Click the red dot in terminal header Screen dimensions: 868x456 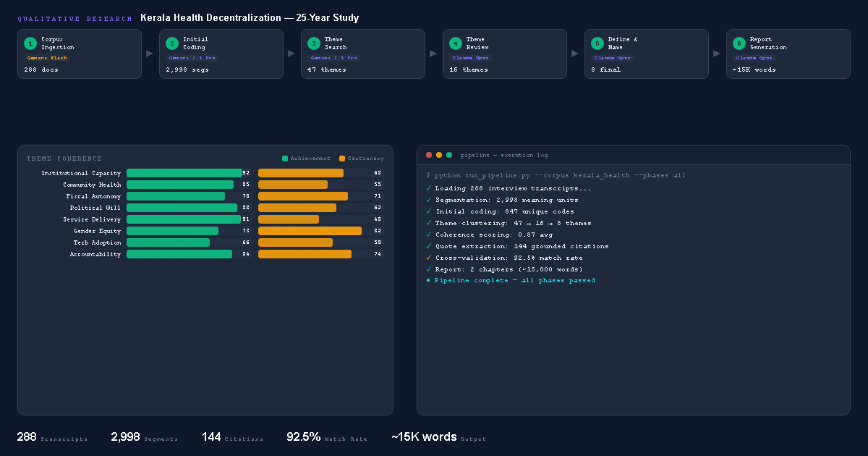[429, 155]
